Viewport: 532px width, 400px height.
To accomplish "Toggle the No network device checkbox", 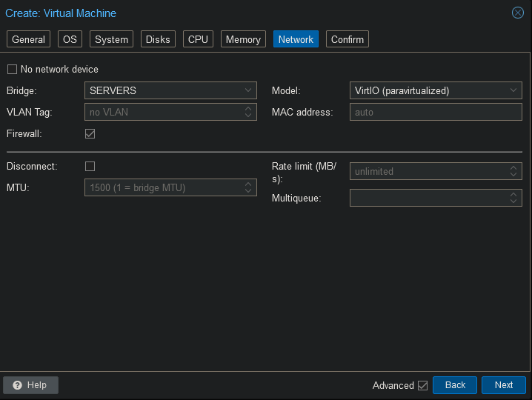I will tap(12, 70).
